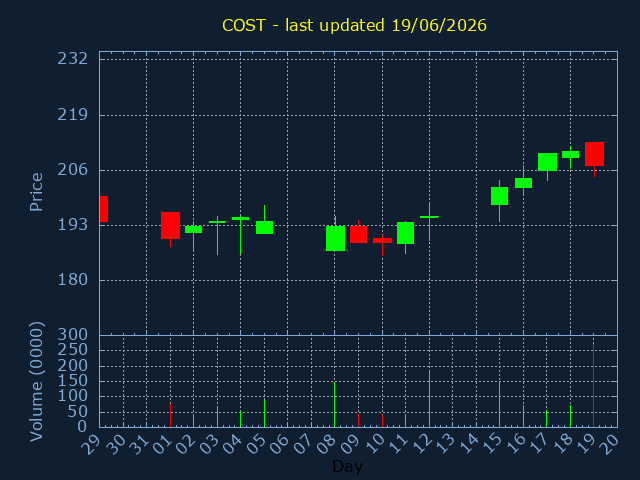This screenshot has height=480, width=640.
Task: Click the volume axis label 300
Action: 73,335
